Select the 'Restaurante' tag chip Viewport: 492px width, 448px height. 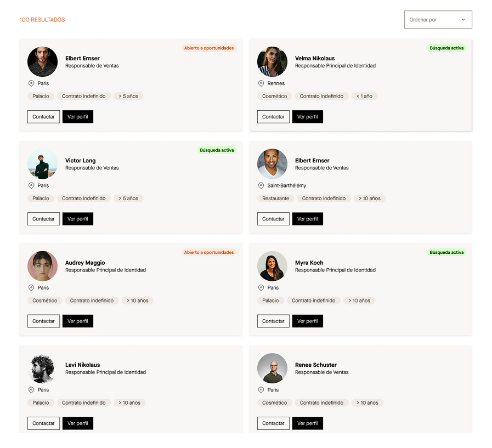(x=275, y=199)
